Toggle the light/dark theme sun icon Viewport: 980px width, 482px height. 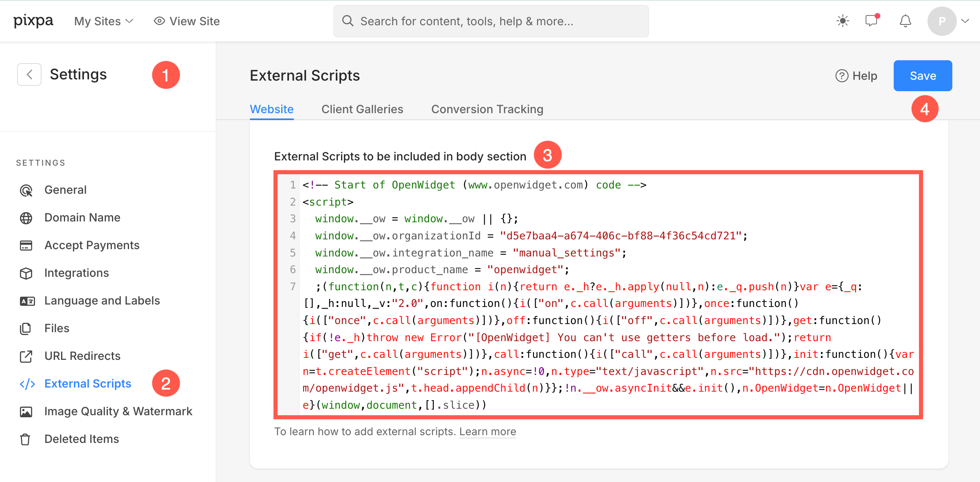coord(842,21)
